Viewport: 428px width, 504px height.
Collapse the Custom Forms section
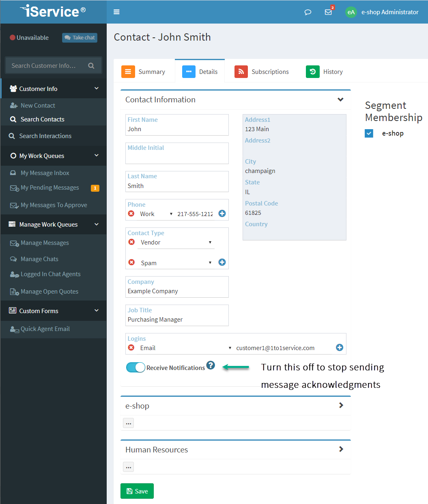97,310
